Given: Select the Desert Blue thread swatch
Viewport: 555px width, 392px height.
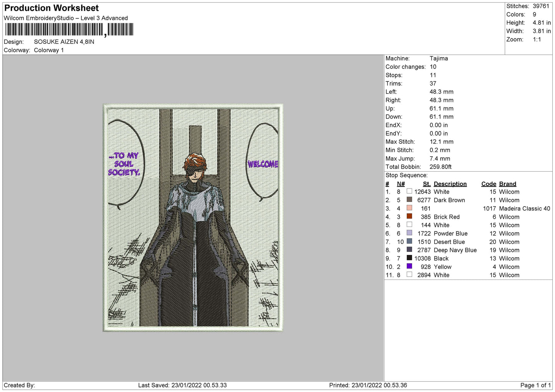Looking at the screenshot, I should pos(409,241).
